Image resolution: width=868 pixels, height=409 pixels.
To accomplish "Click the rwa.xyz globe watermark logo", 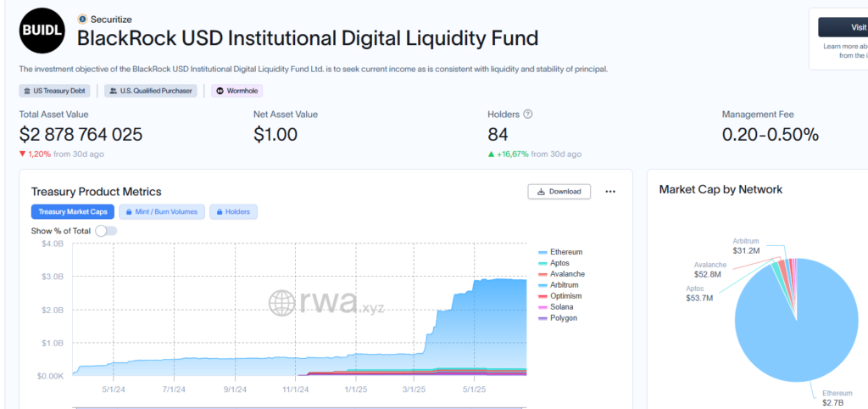I will 281,303.
